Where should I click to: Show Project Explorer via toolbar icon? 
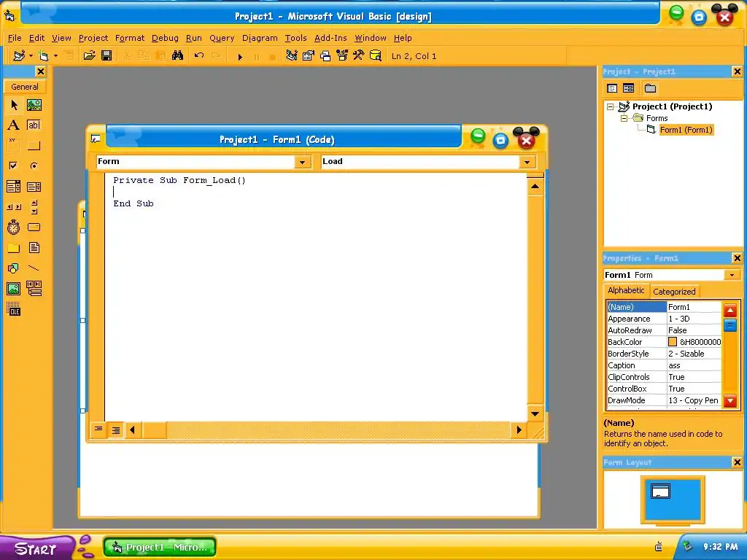click(292, 55)
